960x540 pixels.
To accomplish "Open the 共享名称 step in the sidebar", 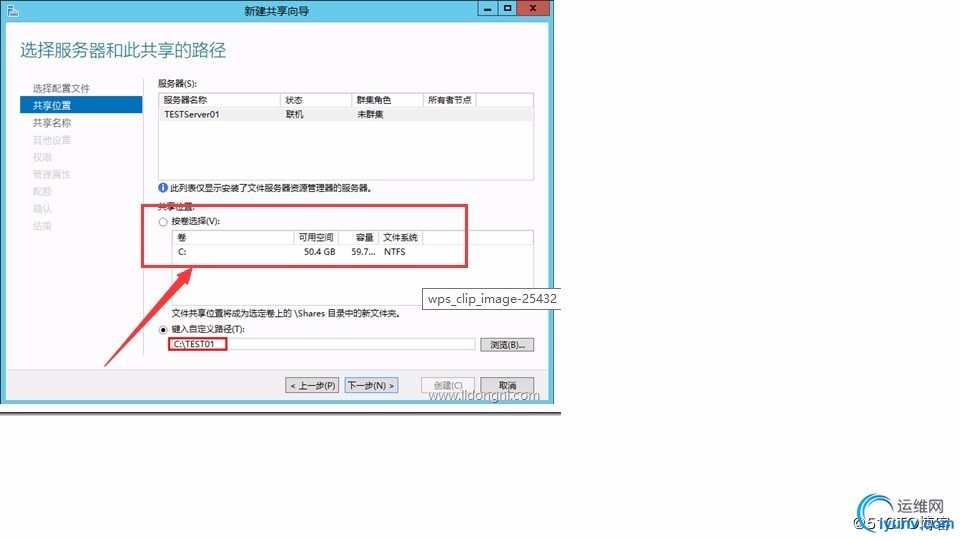I will pyautogui.click(x=52, y=123).
